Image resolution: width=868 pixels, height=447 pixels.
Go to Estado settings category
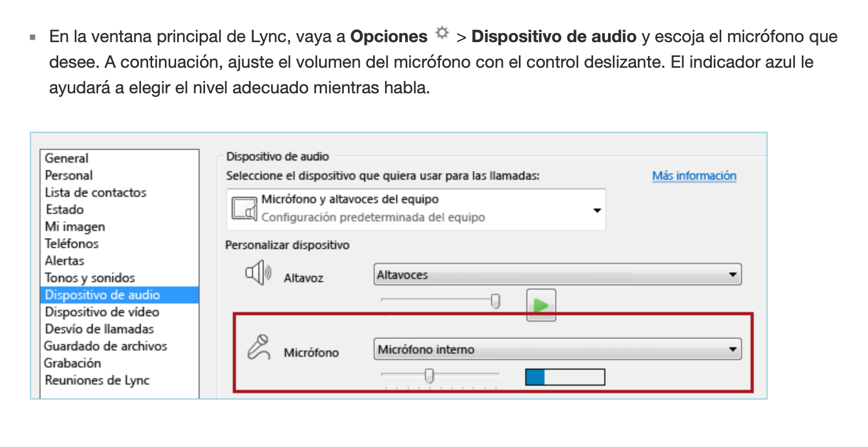65,210
